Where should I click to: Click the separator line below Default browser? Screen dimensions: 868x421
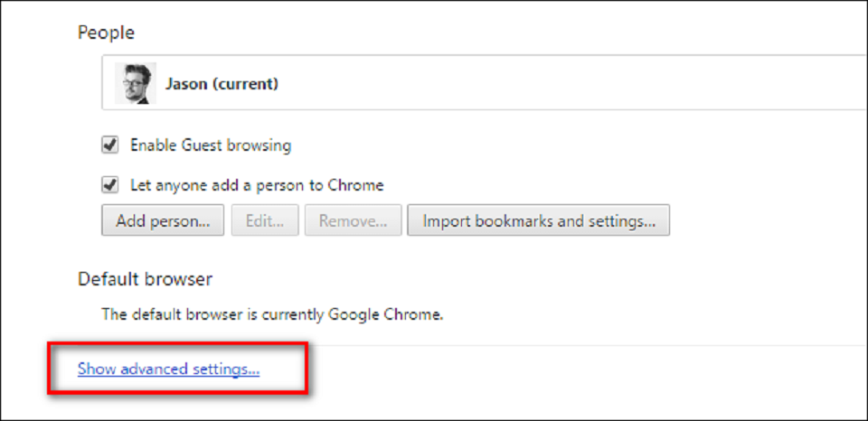pos(542,344)
